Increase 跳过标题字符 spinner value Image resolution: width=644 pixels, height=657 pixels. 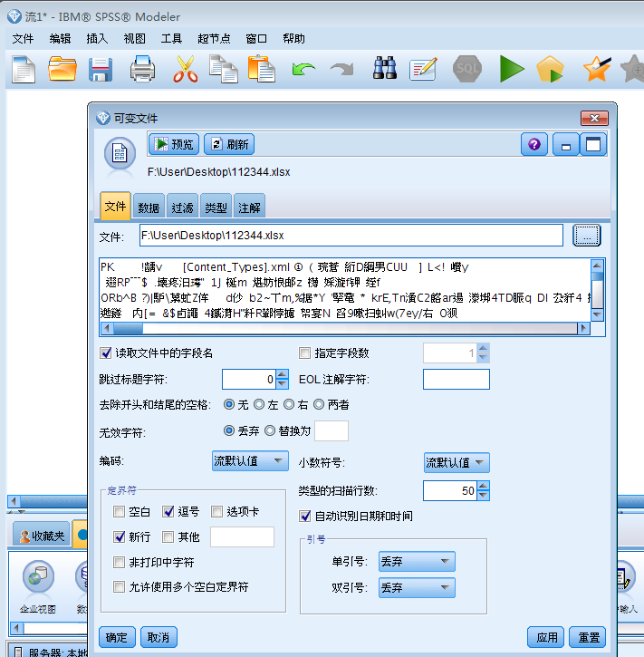click(283, 374)
